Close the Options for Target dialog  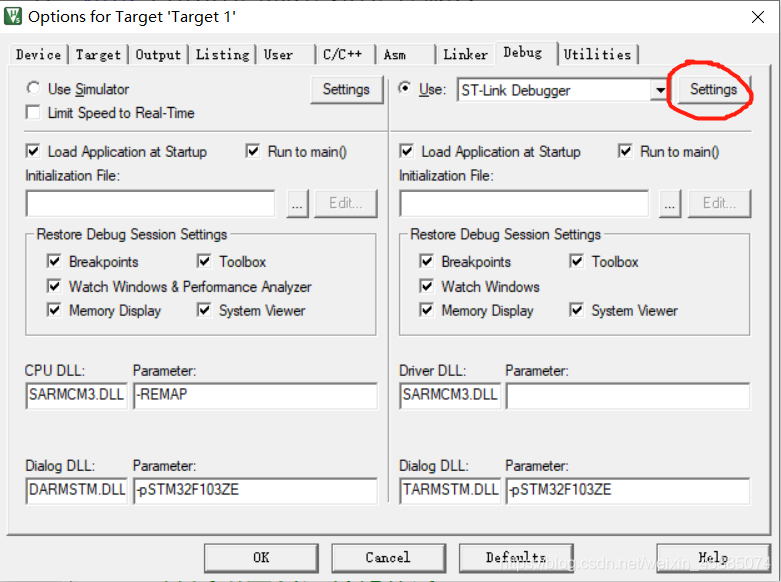[x=758, y=17]
